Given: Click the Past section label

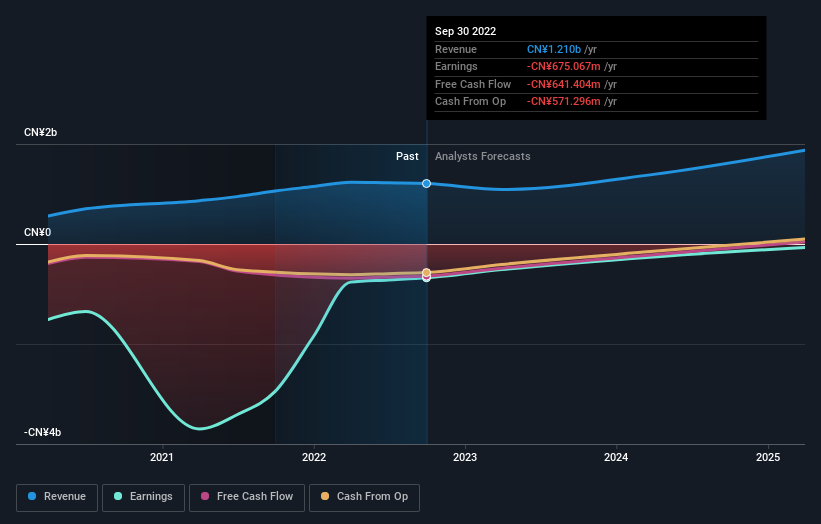Looking at the screenshot, I should [x=407, y=156].
